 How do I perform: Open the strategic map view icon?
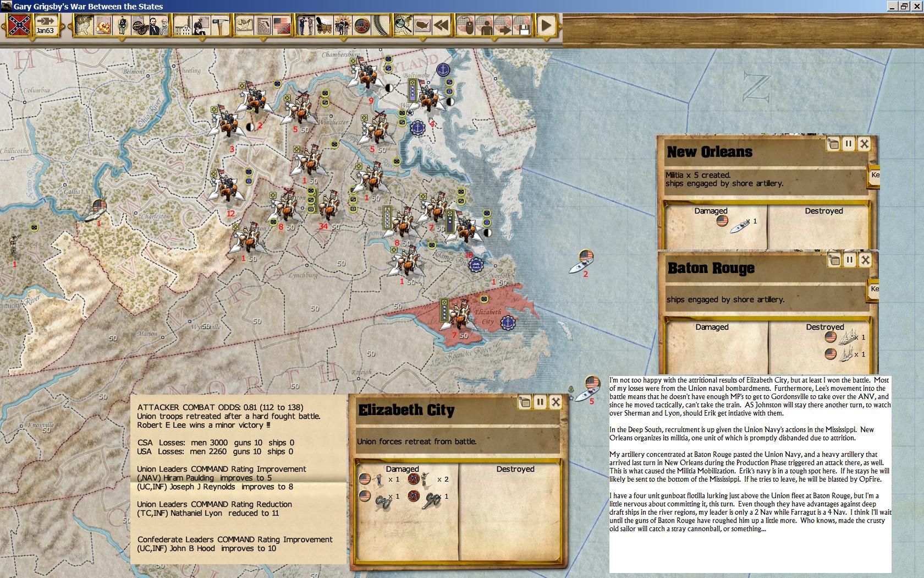point(84,25)
